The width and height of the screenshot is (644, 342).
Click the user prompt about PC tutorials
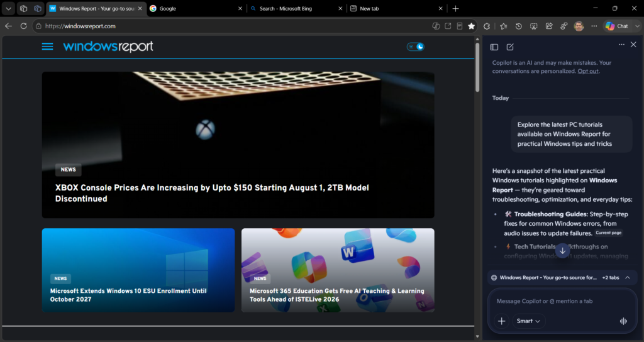[x=571, y=135]
